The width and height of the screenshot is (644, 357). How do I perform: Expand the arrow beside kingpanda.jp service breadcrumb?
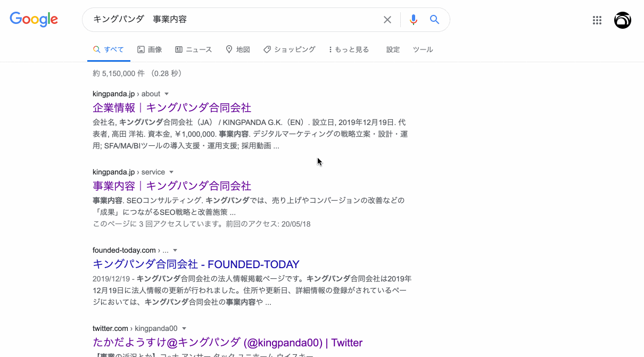point(171,172)
